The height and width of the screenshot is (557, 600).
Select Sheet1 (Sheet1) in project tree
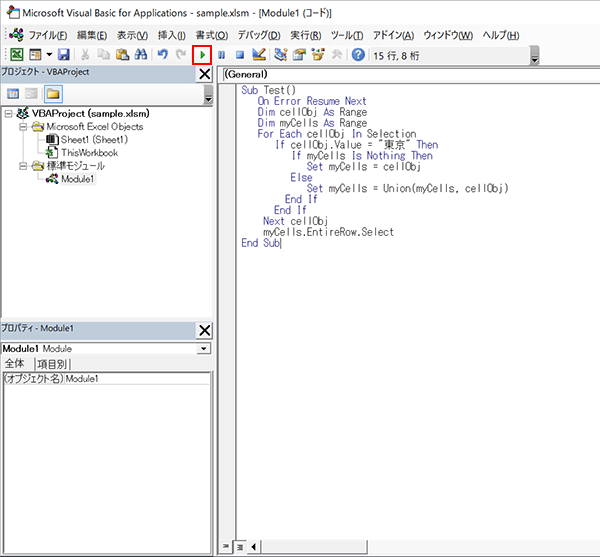coord(94,140)
